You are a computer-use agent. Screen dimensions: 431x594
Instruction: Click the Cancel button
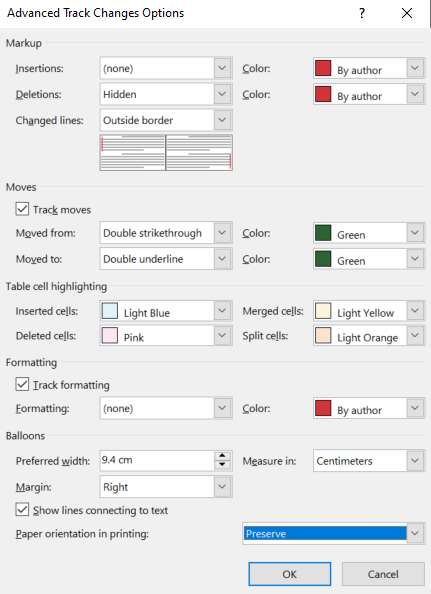[383, 574]
